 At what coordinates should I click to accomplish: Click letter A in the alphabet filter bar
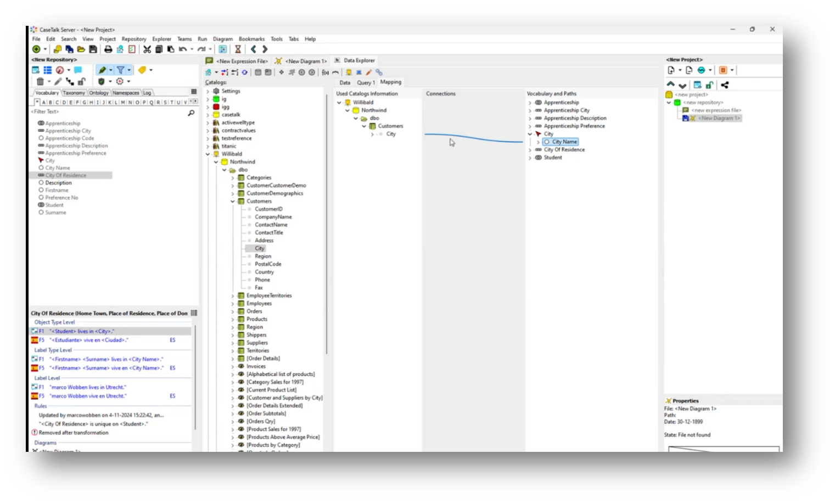(x=44, y=103)
